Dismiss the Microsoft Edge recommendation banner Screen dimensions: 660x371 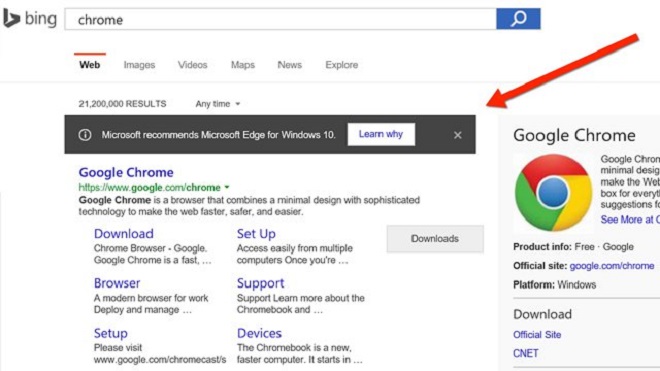click(x=458, y=135)
